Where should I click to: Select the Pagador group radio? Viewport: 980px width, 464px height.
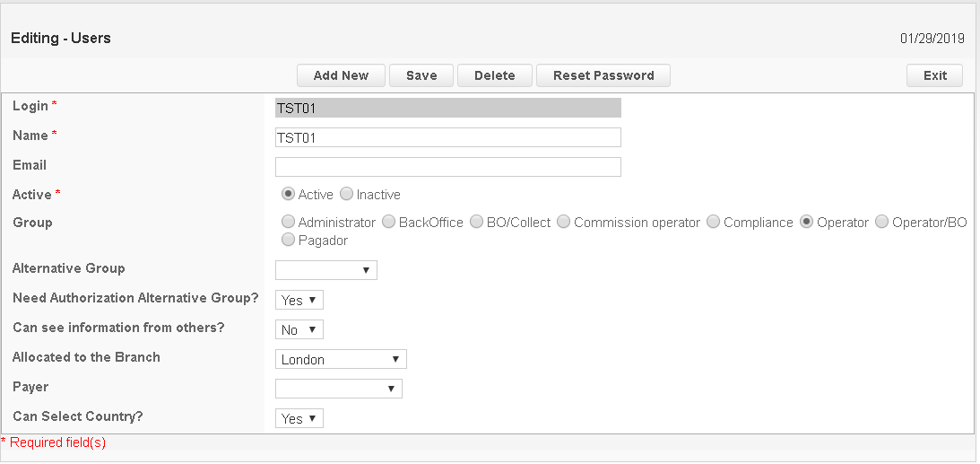288,240
